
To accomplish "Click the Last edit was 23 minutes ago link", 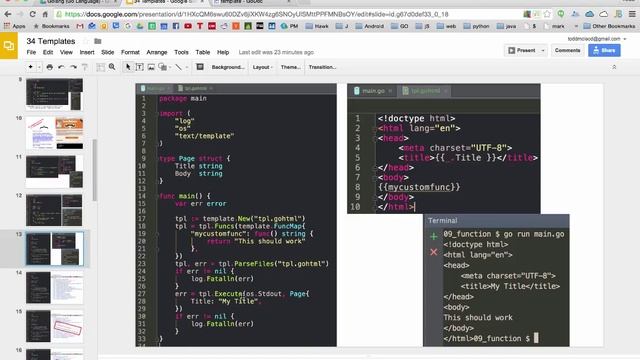I will coord(276,52).
